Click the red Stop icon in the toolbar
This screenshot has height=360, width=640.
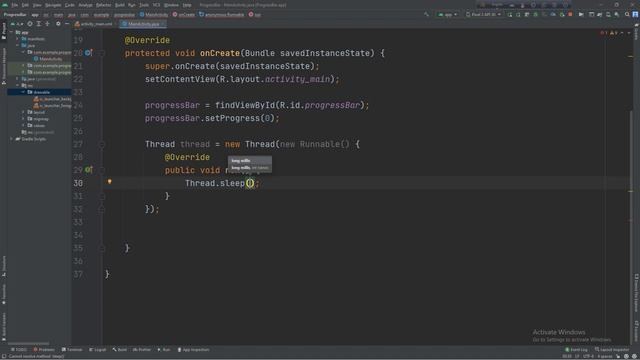[x=570, y=14]
